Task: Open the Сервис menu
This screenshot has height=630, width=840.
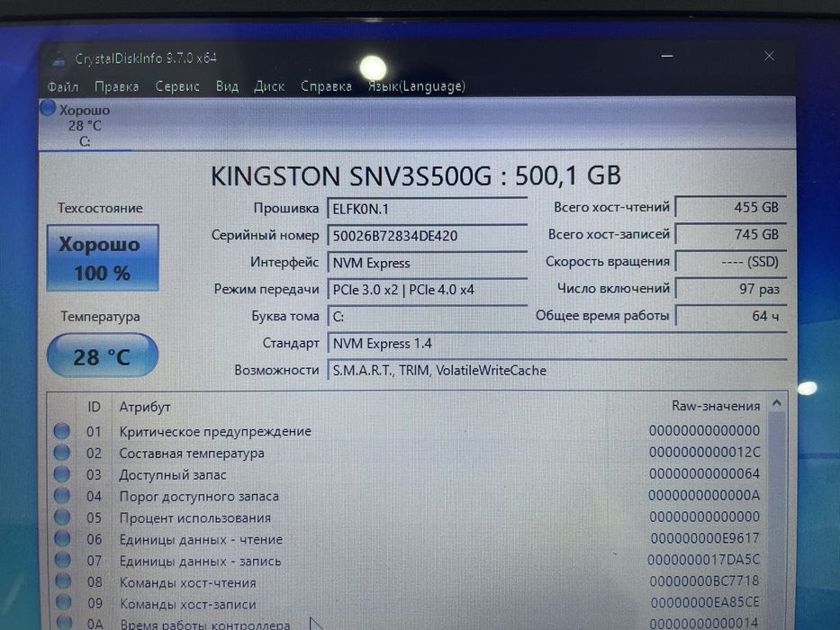Action: [x=177, y=86]
